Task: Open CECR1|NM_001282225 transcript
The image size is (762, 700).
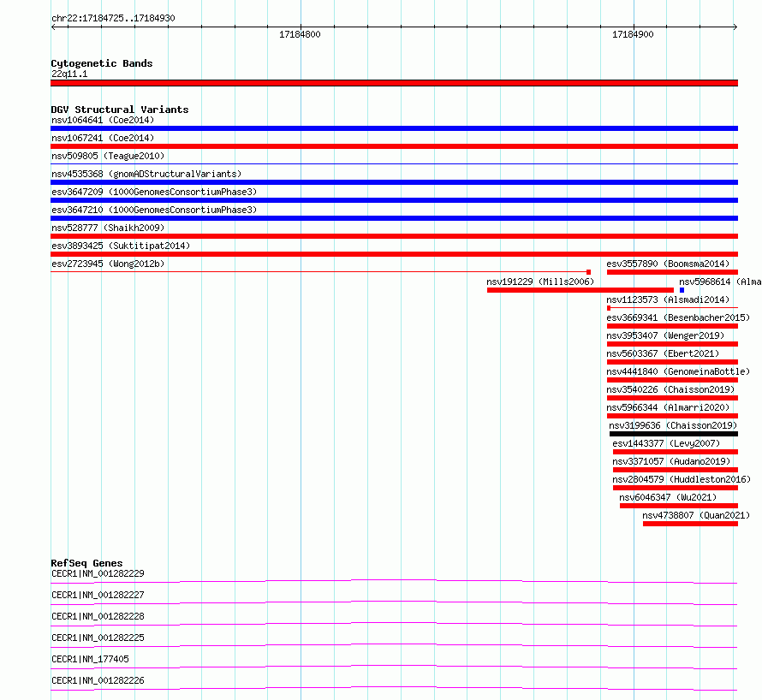Action: coord(98,638)
